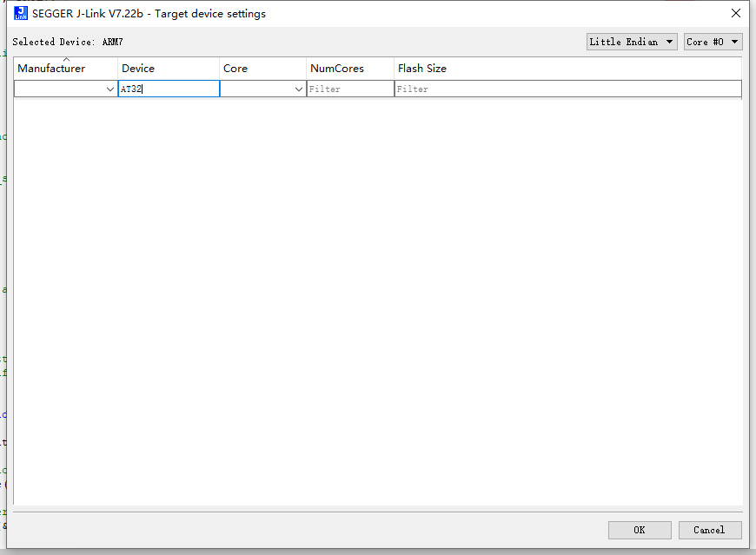The width and height of the screenshot is (756, 555).
Task: Open the Little Endian dropdown
Action: click(x=632, y=42)
